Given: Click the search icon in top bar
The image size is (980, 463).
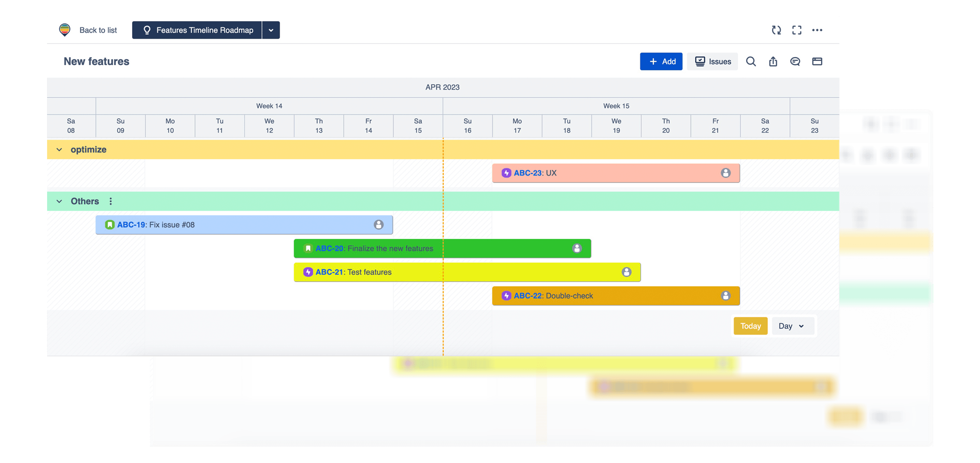Looking at the screenshot, I should pyautogui.click(x=751, y=61).
